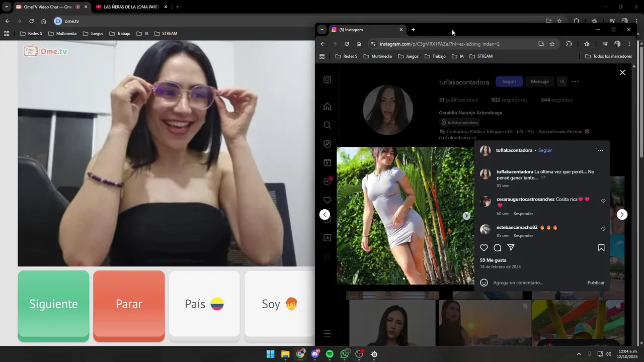Click the comment bubble icon on the post

(x=498, y=248)
